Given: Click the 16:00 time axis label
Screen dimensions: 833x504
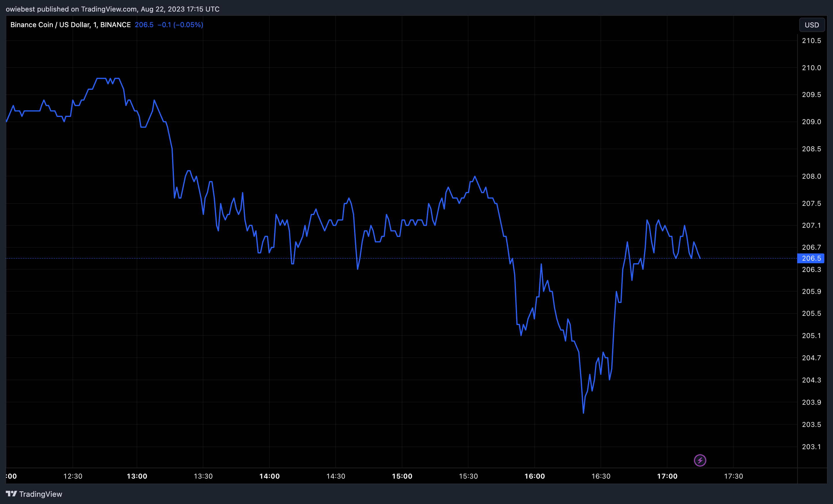Looking at the screenshot, I should [x=534, y=476].
